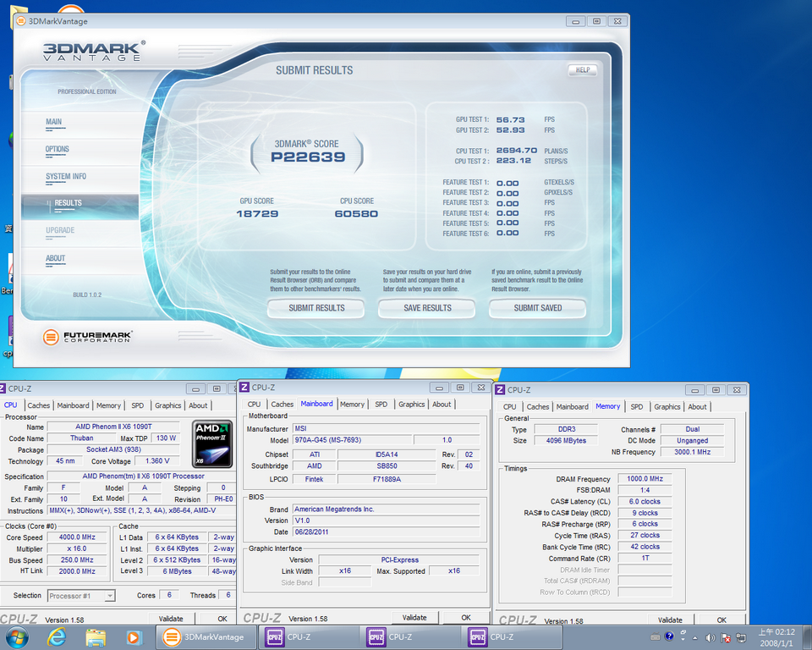Click the clock showing 02:12 in tray
Viewport: 812px width, 650px height.
point(776,632)
